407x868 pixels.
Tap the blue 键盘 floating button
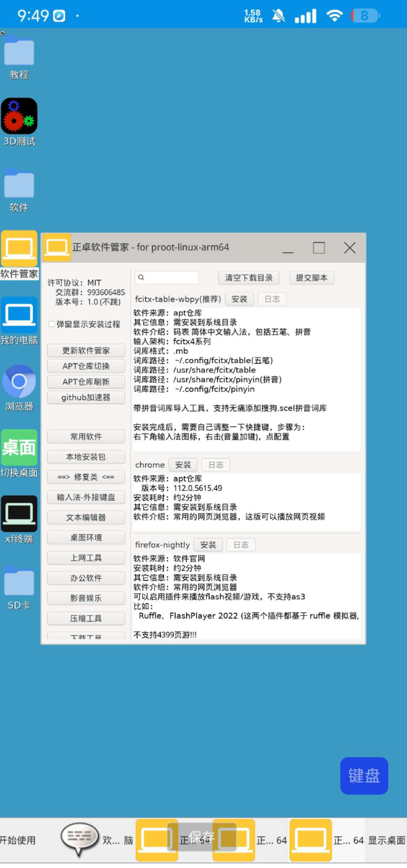pos(364,775)
